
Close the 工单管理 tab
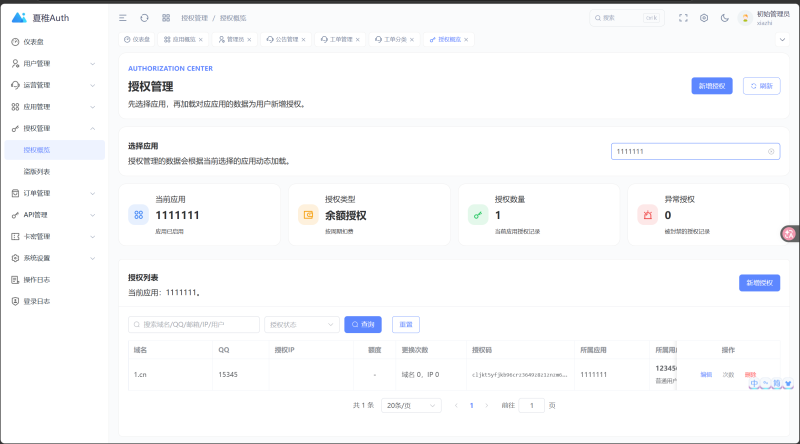point(358,40)
